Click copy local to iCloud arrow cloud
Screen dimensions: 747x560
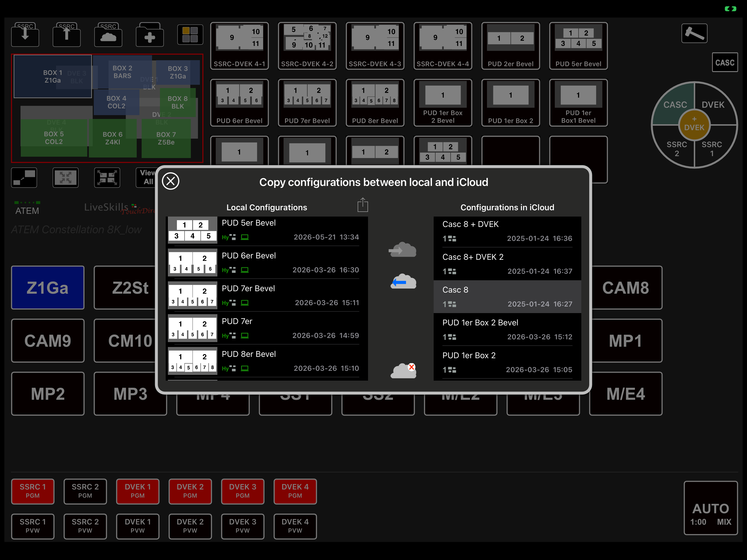[x=402, y=250]
